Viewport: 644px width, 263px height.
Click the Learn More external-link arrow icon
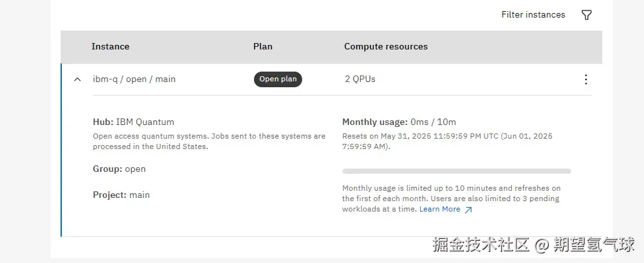coord(468,210)
